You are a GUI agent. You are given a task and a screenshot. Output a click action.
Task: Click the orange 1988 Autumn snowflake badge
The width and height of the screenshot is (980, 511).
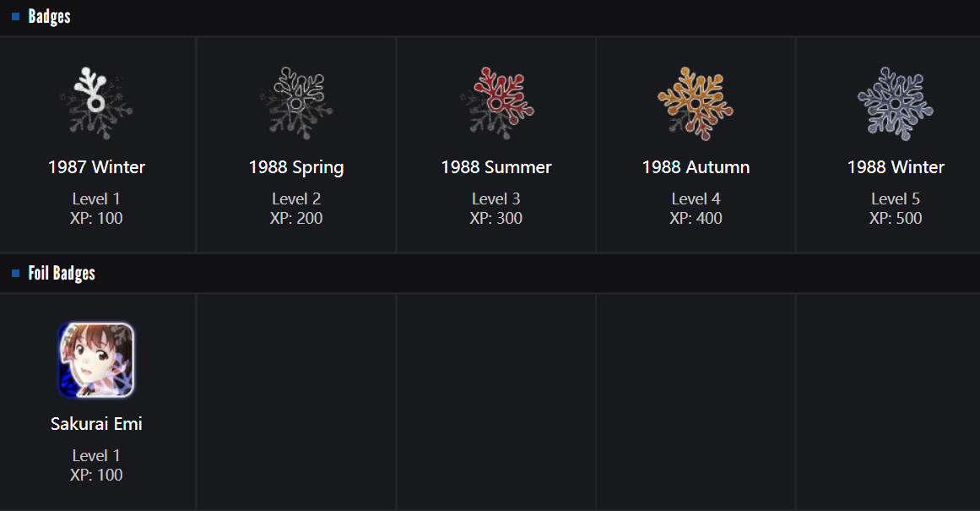(696, 104)
